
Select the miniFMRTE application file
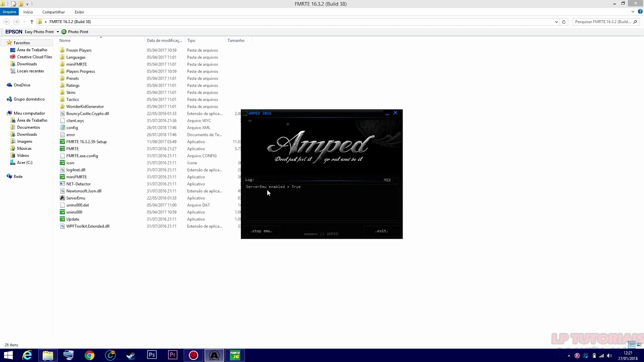(x=76, y=177)
